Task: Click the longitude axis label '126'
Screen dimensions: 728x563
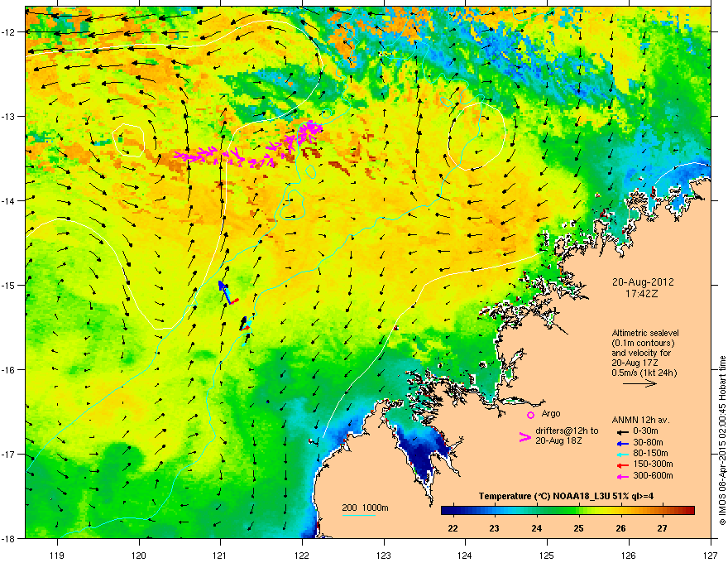Action: pyautogui.click(x=629, y=555)
